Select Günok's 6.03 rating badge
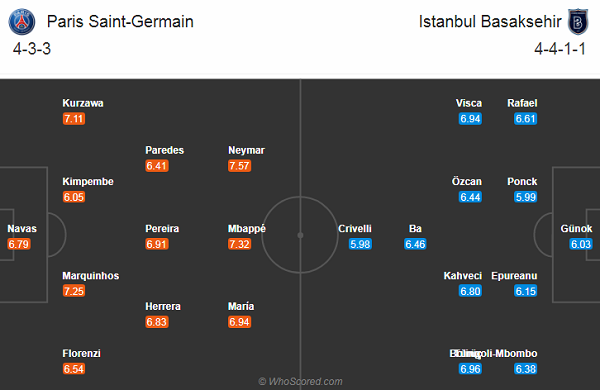The width and height of the screenshot is (600, 390). tap(581, 244)
